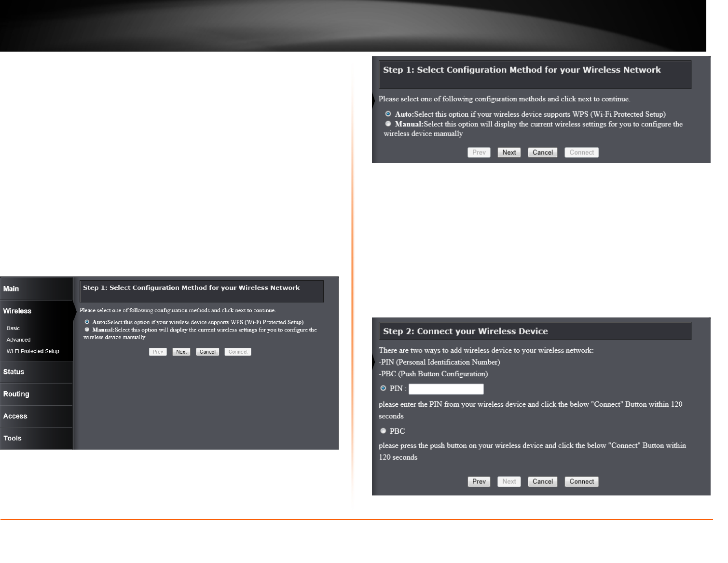Open Wi-Fi Protected Setup in the sidebar

click(33, 351)
